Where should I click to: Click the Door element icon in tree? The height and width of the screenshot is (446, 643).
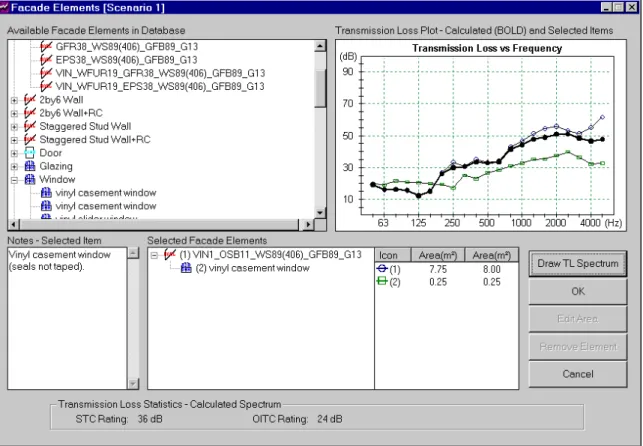point(30,153)
